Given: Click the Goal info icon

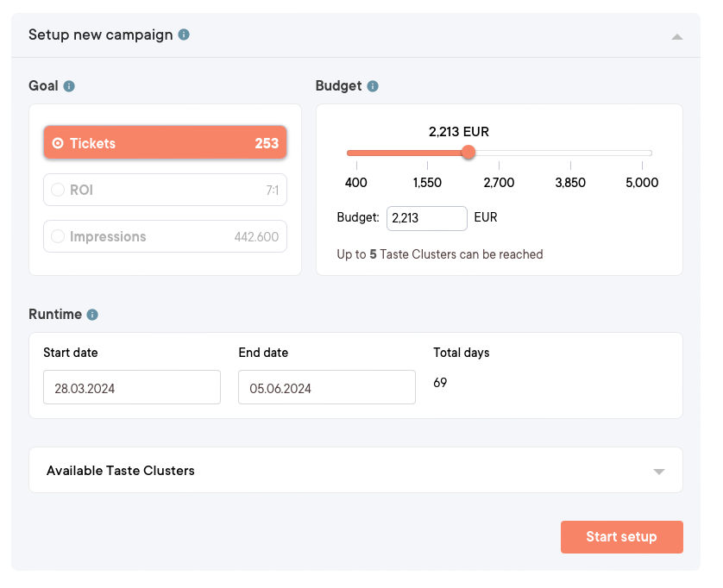Looking at the screenshot, I should click(x=69, y=85).
